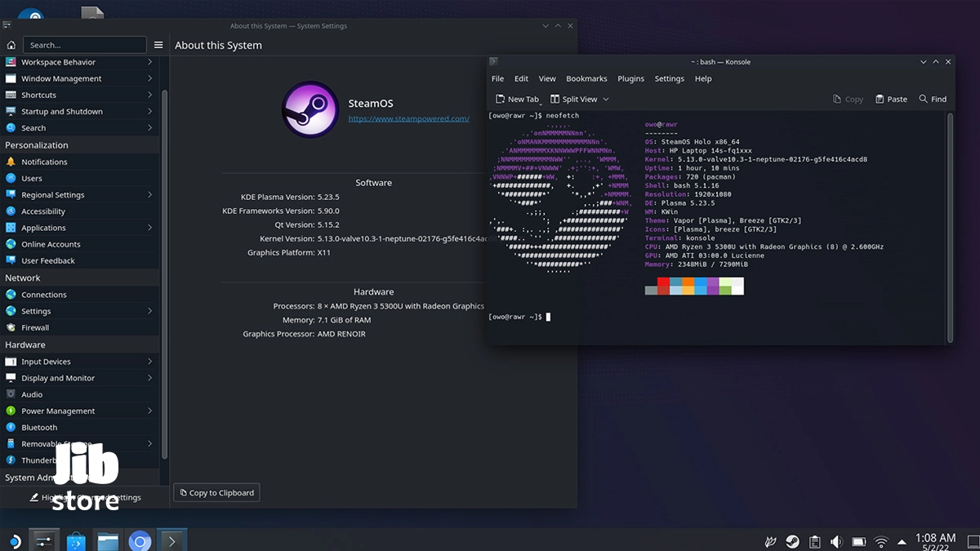This screenshot has width=980, height=551.
Task: Open the Dolphin file manager from taskbar
Action: click(108, 541)
